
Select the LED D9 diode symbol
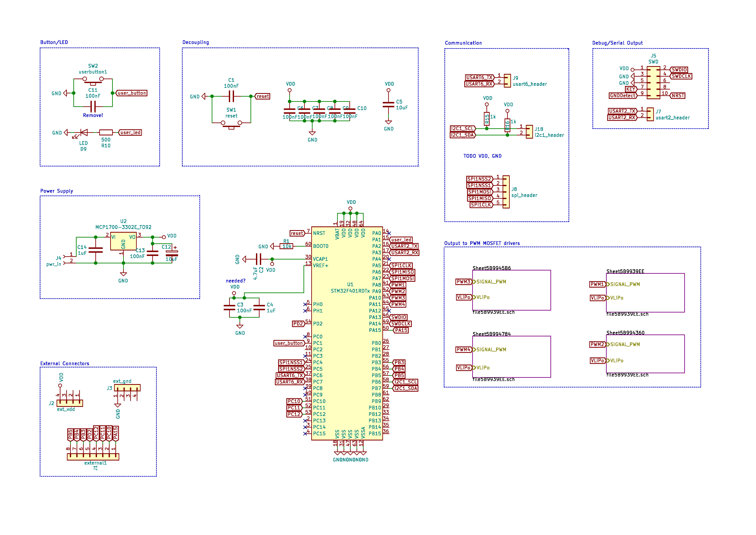tap(83, 133)
